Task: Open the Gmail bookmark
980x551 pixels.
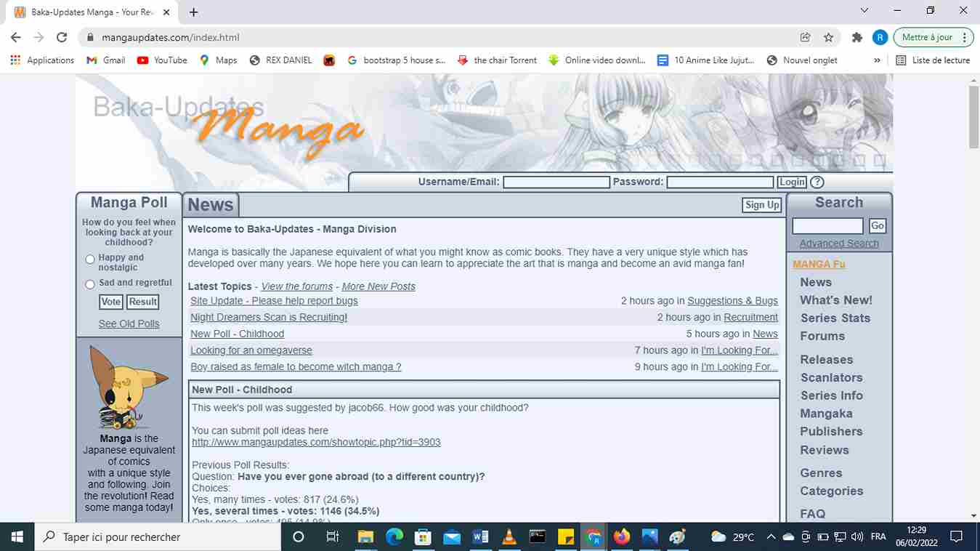Action: click(106, 60)
